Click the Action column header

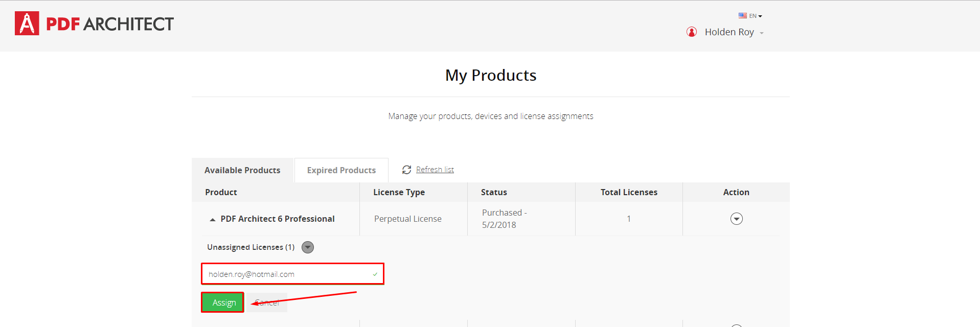coord(736,192)
